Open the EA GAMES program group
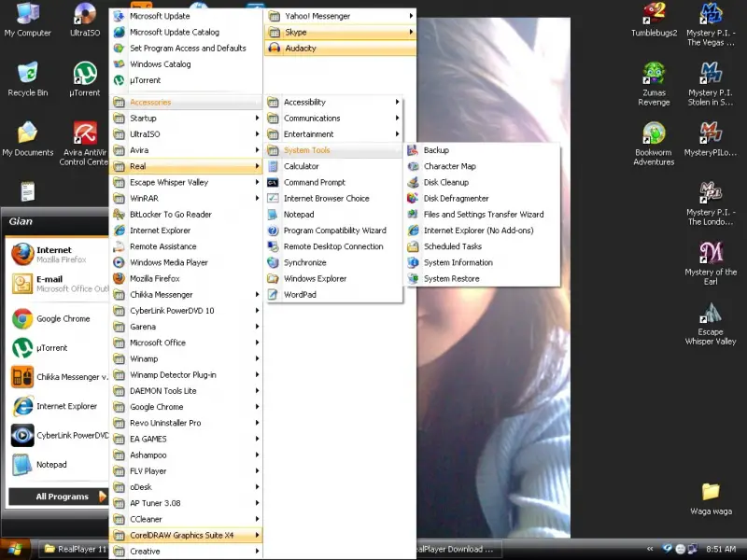The height and width of the screenshot is (560, 747). pos(186,439)
